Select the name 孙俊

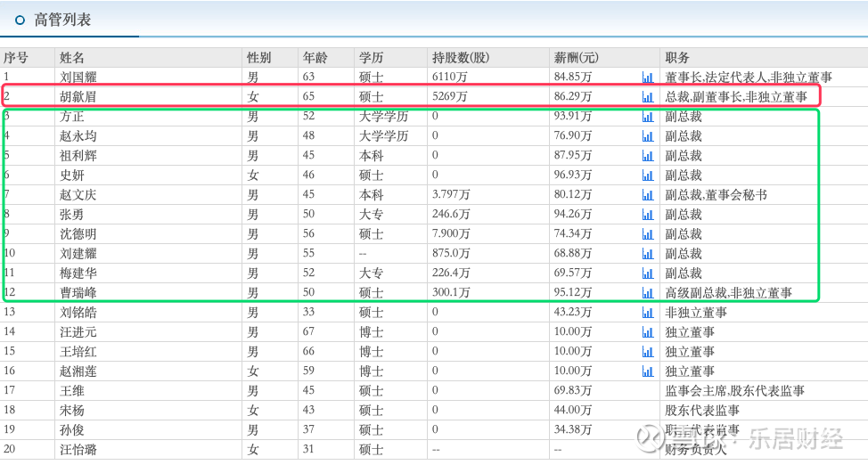click(x=72, y=430)
